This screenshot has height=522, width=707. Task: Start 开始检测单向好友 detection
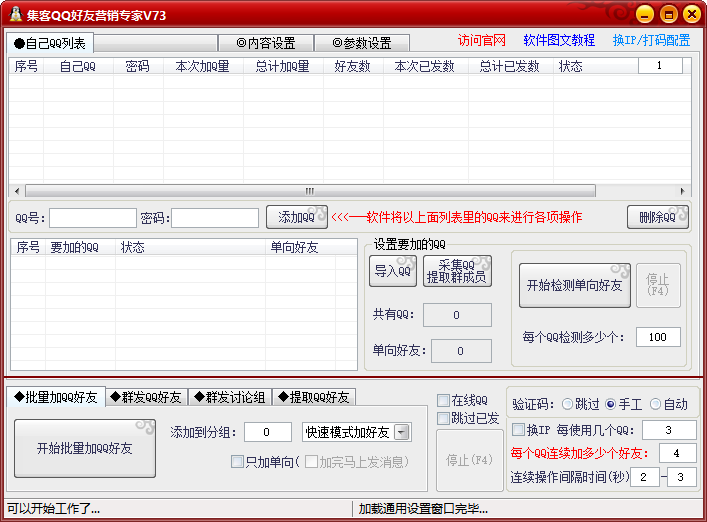click(x=574, y=285)
